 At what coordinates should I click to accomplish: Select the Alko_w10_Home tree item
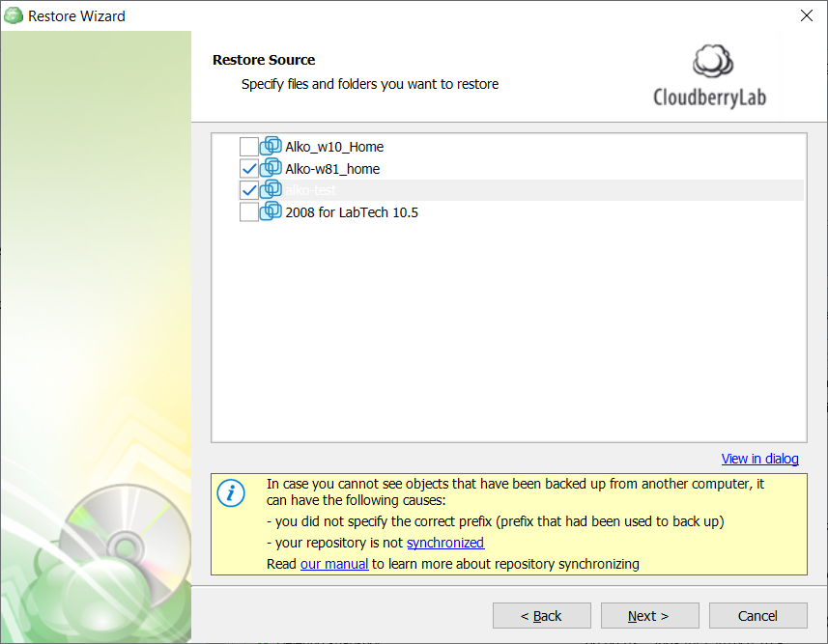(x=334, y=147)
